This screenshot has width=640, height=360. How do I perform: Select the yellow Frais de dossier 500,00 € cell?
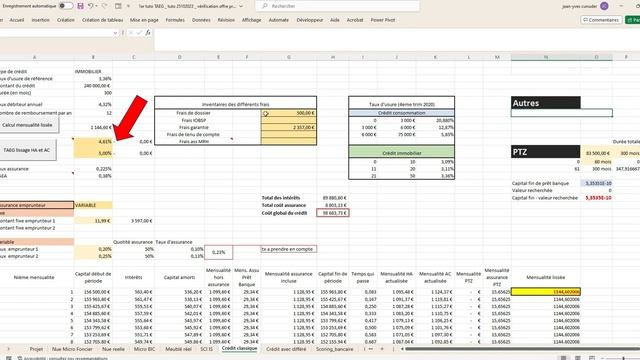[289, 113]
